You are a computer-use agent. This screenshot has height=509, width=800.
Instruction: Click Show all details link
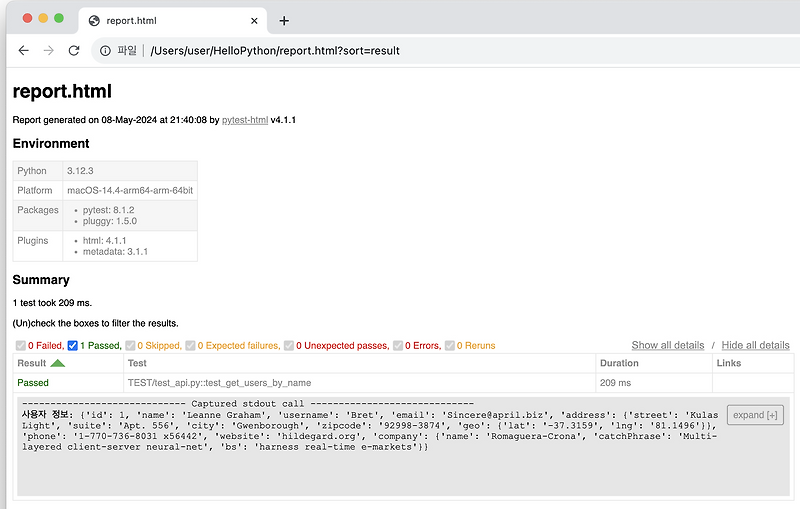pyautogui.click(x=667, y=345)
